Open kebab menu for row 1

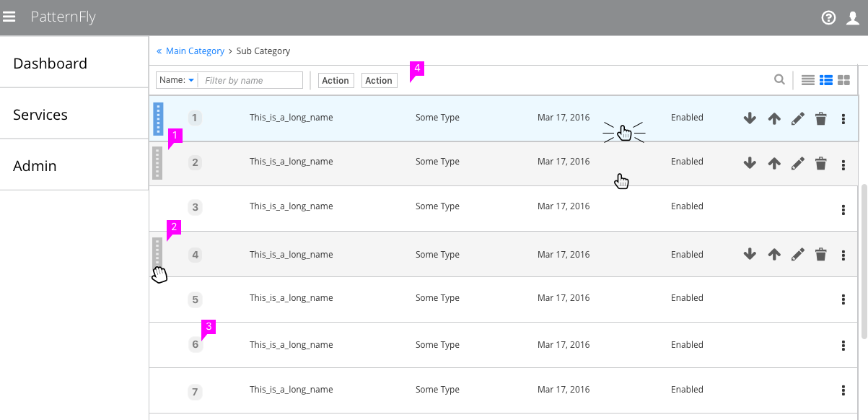(x=843, y=119)
